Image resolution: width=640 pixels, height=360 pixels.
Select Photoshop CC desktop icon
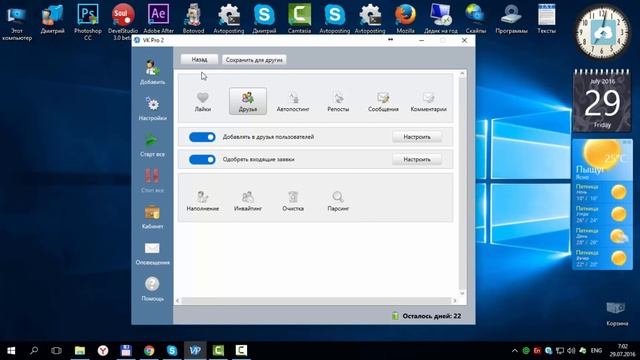point(88,22)
